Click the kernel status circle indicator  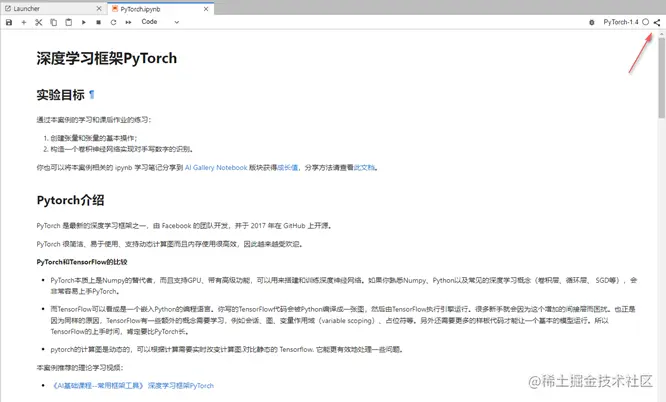646,22
